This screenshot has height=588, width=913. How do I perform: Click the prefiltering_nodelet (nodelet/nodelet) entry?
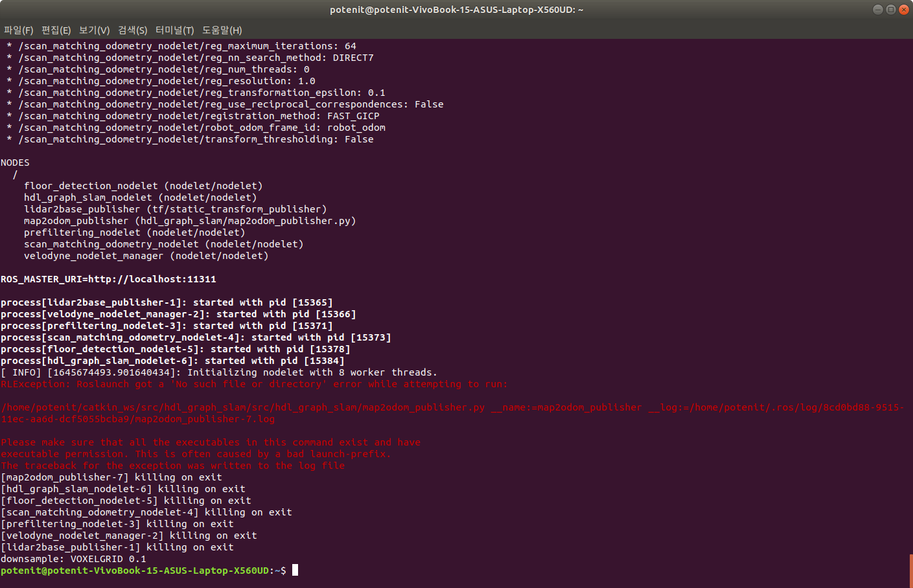[135, 232]
